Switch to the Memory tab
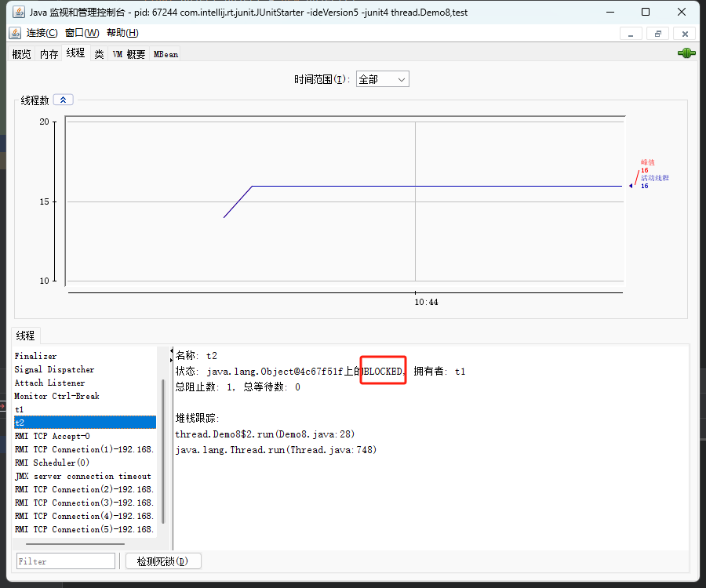706x588 pixels. click(49, 54)
